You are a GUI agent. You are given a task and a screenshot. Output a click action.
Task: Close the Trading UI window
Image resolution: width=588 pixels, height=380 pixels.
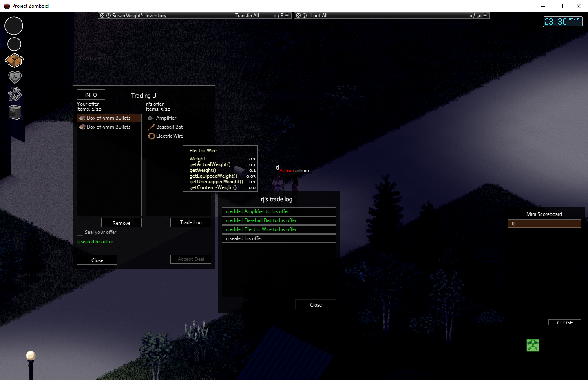(x=97, y=260)
